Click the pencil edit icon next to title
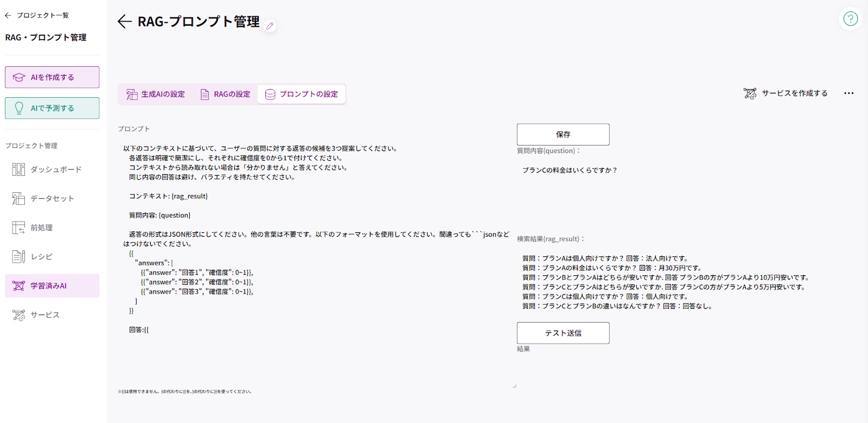The width and height of the screenshot is (868, 423). tap(270, 26)
